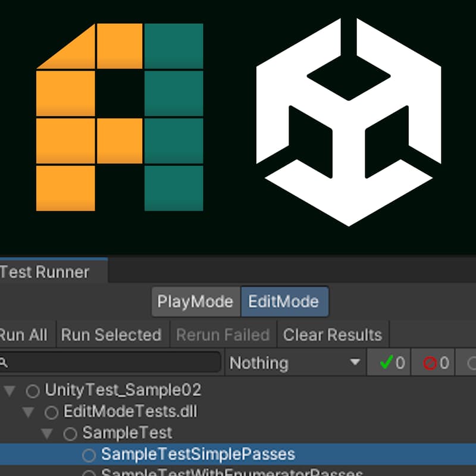Toggle passed tests filter with green checkmark

[x=389, y=362]
